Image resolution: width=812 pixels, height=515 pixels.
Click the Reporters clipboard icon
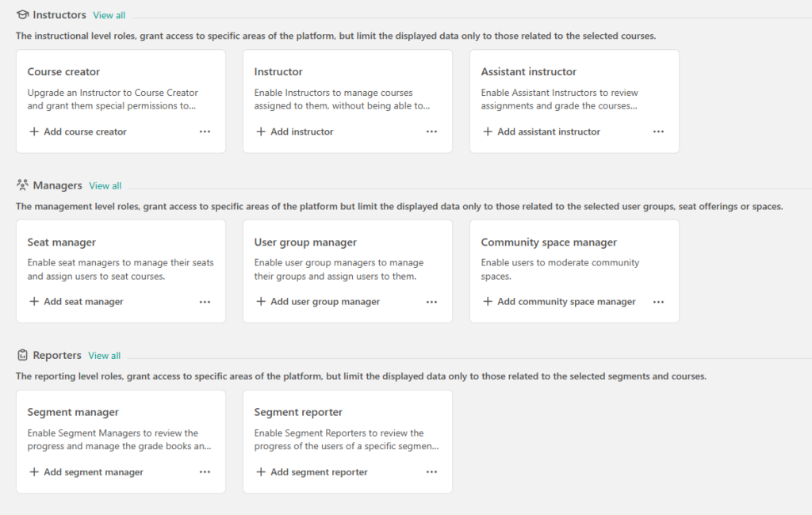22,355
